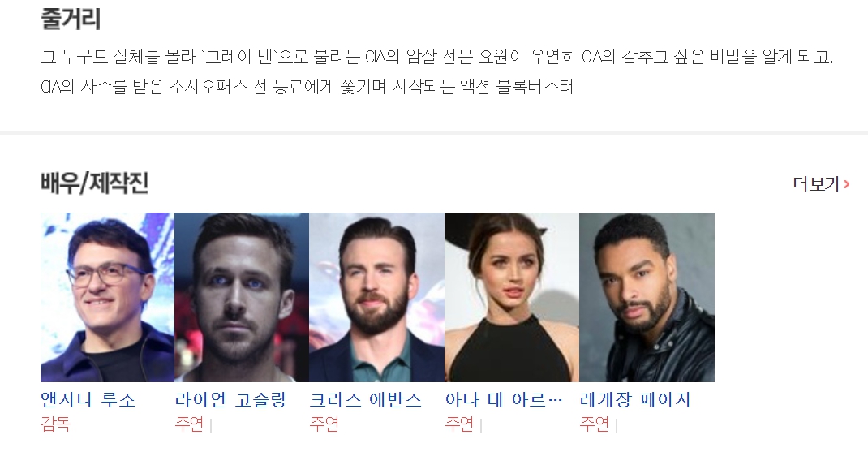The width and height of the screenshot is (868, 465).
Task: Click the plot synopsis text mentioning 그레이 맨
Action: coord(437,71)
